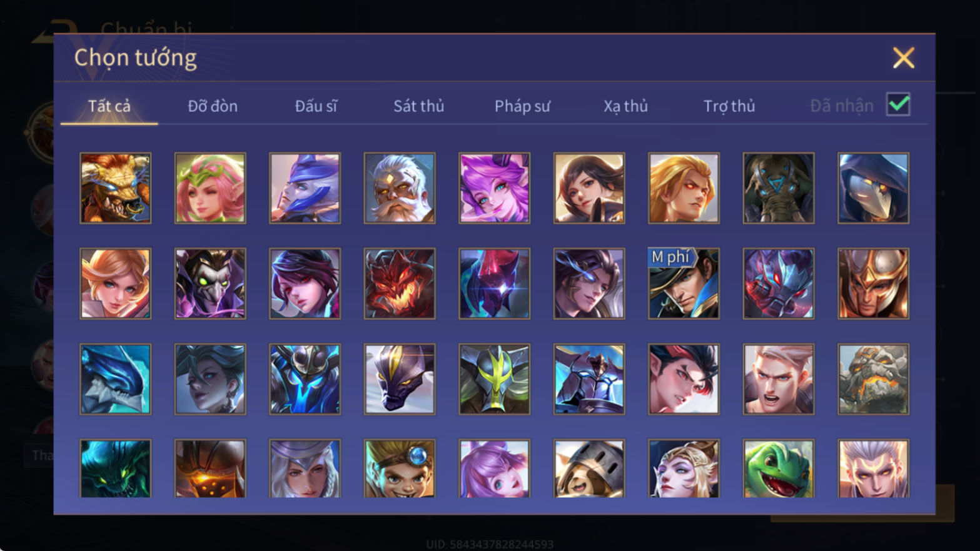Select the red lava demon hero portrait
Viewport: 980px width, 551px height.
[400, 283]
